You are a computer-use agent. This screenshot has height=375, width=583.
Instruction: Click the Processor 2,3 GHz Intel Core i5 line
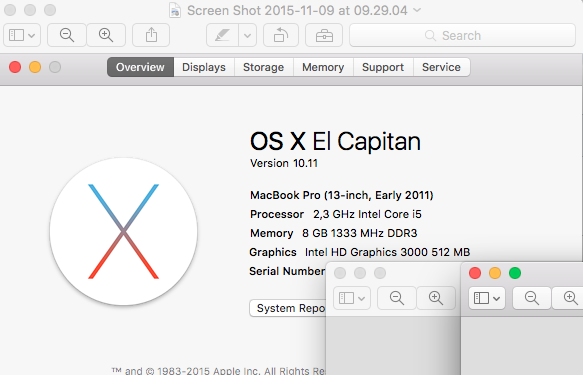click(336, 214)
